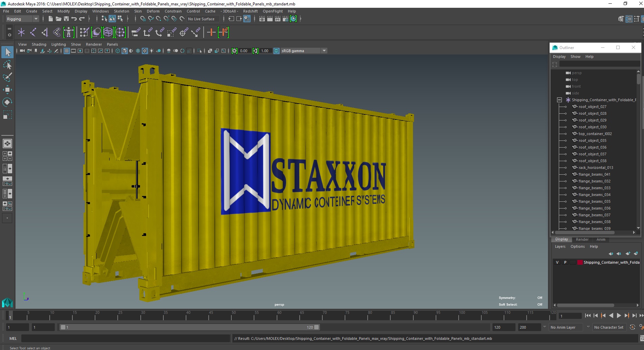Open the Redshift menu
This screenshot has height=350, width=644.
tap(250, 11)
